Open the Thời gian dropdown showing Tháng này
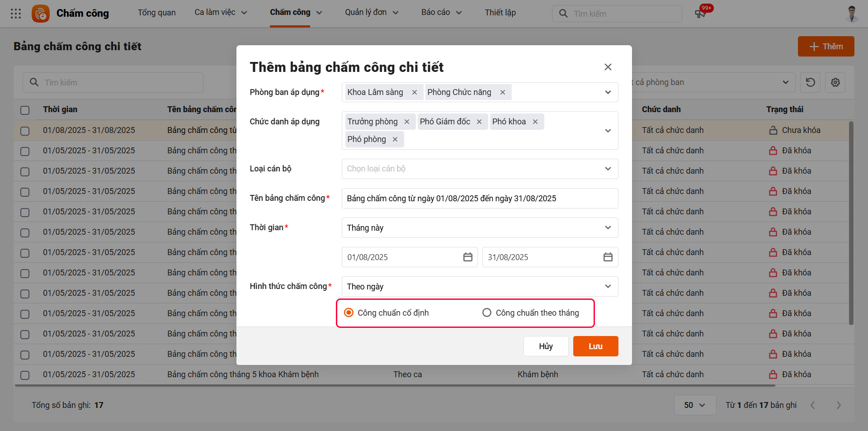Screen dimensions: 868x431 480,228
